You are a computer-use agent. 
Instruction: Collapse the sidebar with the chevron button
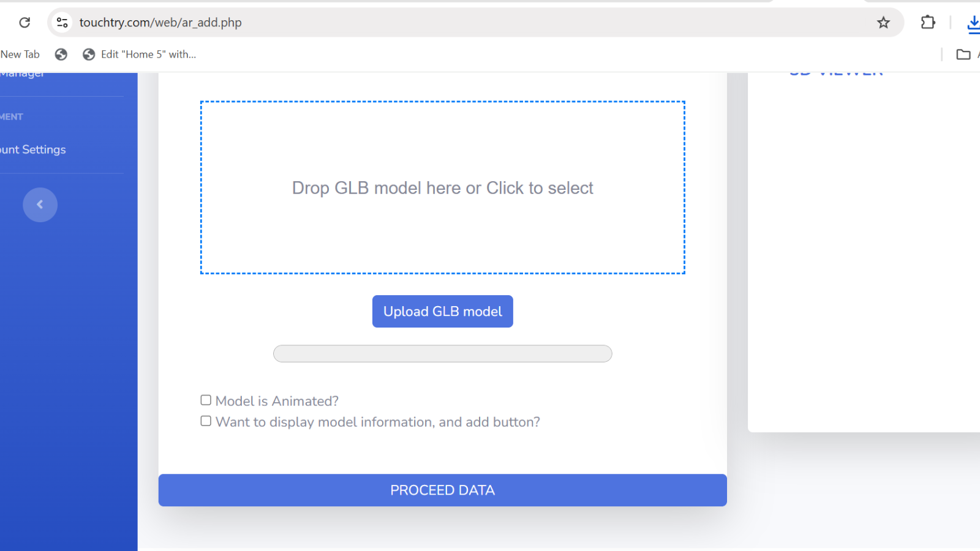pyautogui.click(x=40, y=204)
